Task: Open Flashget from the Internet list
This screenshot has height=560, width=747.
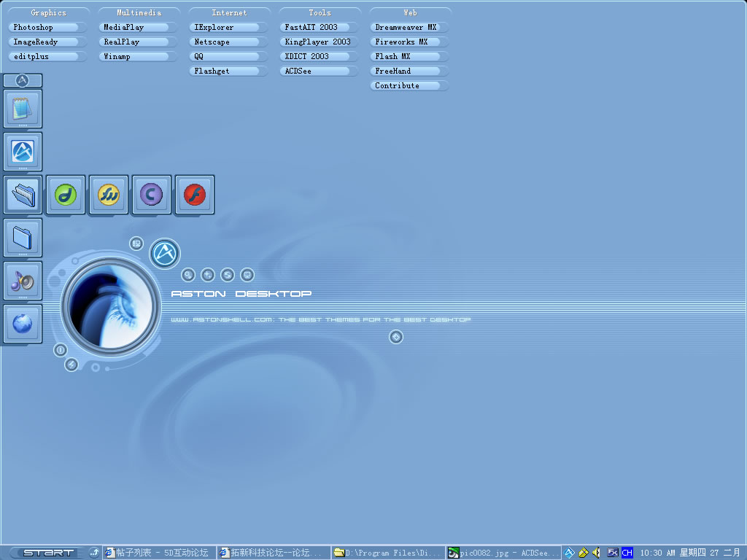Action: 228,71
